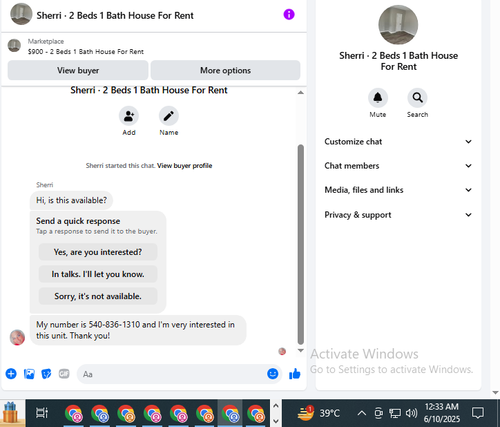Screen dimensions: 500x427
Task: Switch to the active Chrome taskbar window
Action: pos(230,413)
